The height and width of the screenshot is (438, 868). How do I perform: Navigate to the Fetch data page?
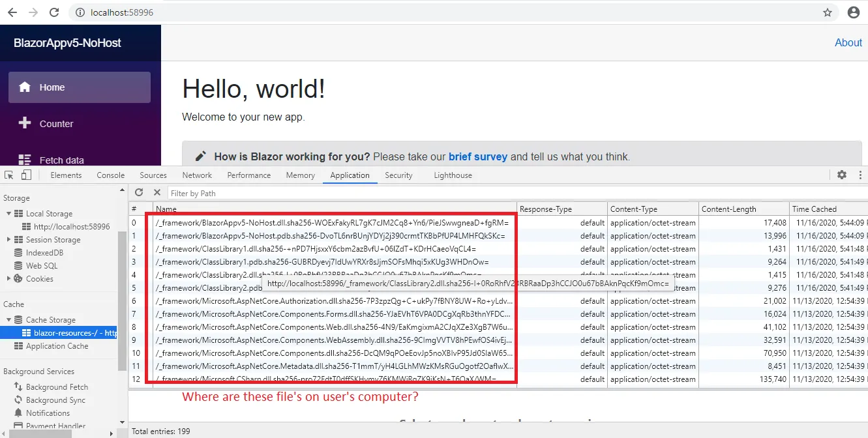(x=80, y=160)
